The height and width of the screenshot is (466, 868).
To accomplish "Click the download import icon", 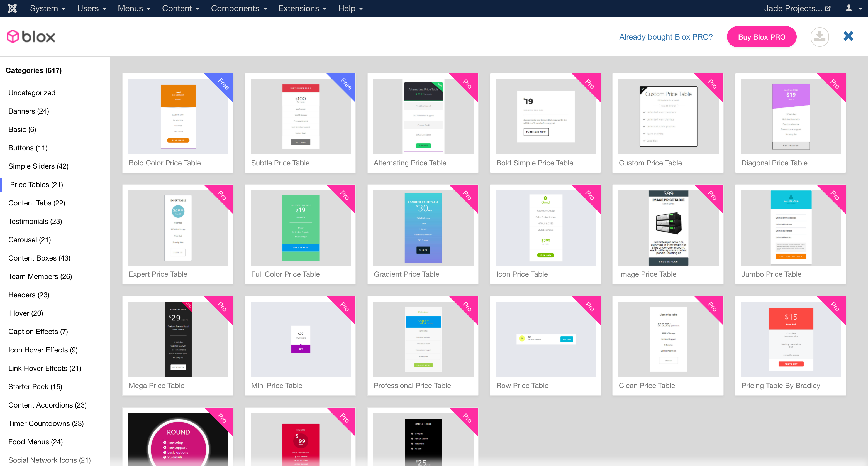I will click(x=819, y=36).
